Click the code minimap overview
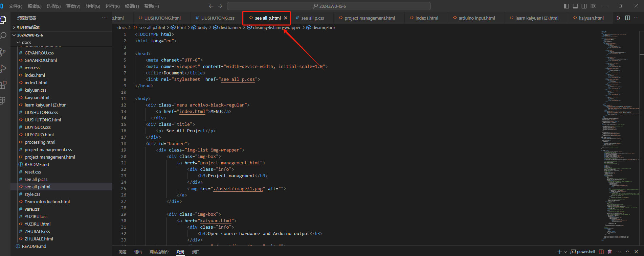Image resolution: width=644 pixels, height=256 pixels. 620,135
